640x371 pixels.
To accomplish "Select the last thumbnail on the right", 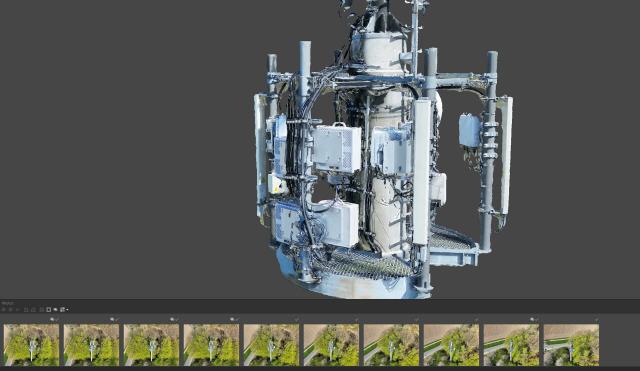I will (x=571, y=344).
